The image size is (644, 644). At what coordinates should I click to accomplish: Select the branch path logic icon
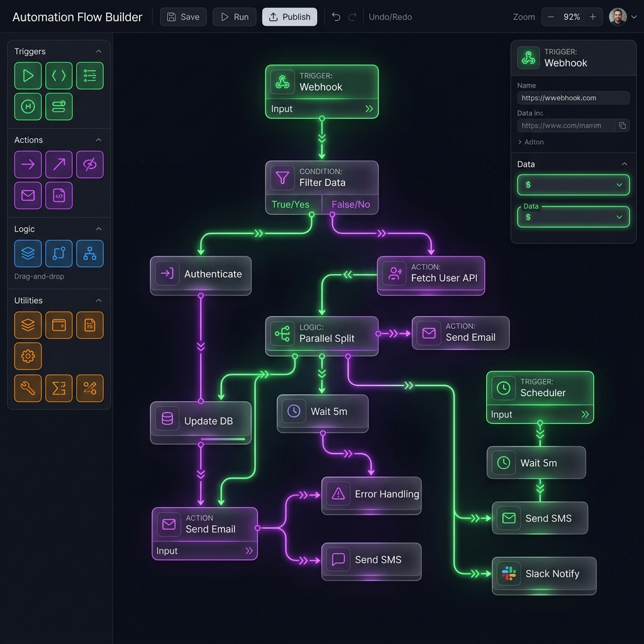[x=58, y=253]
